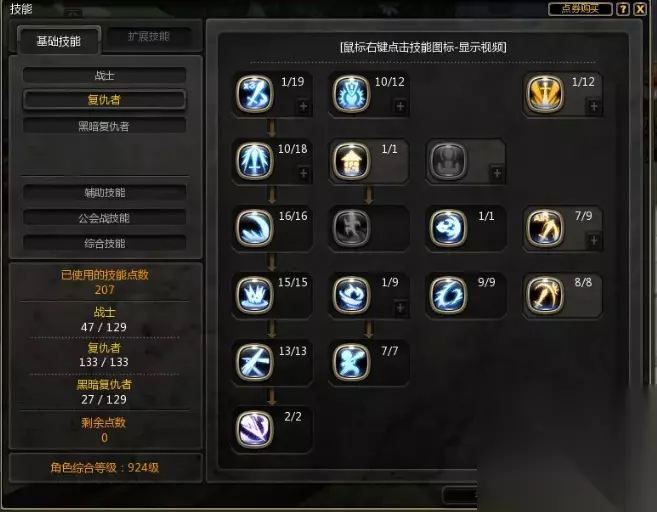Select the 7/9 AIR scythe skill icon
The image size is (657, 512).
click(545, 228)
